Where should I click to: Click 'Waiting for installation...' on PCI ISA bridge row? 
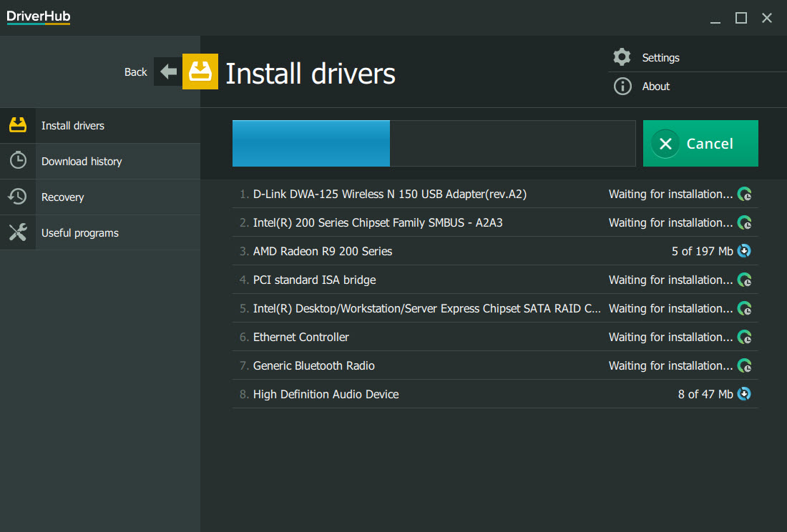click(670, 280)
